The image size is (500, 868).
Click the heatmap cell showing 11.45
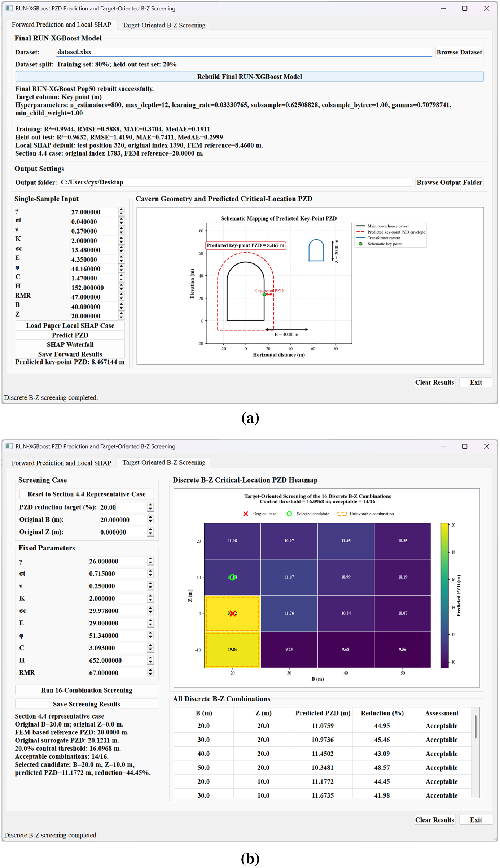[x=346, y=541]
